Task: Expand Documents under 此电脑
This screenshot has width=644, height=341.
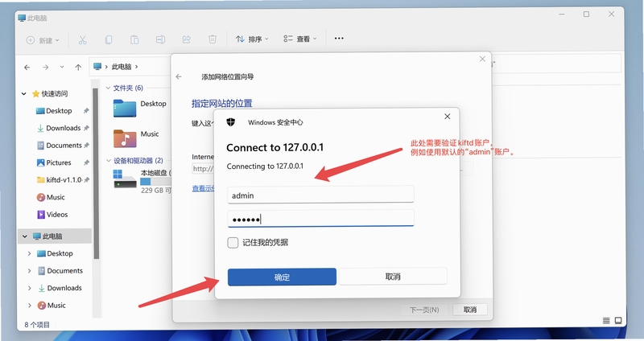Action: tap(29, 271)
